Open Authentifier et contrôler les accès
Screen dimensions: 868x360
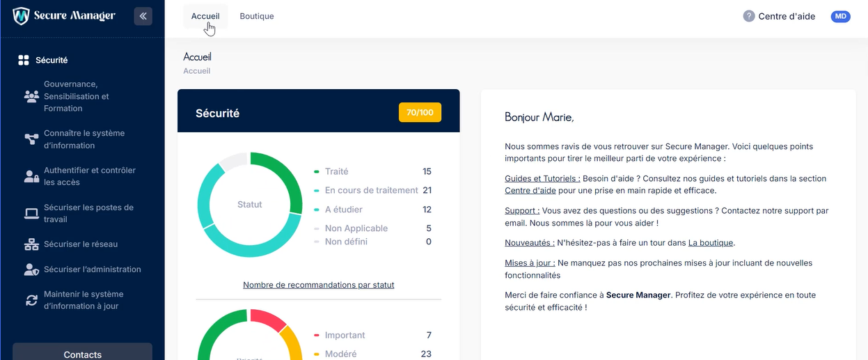coord(90,176)
